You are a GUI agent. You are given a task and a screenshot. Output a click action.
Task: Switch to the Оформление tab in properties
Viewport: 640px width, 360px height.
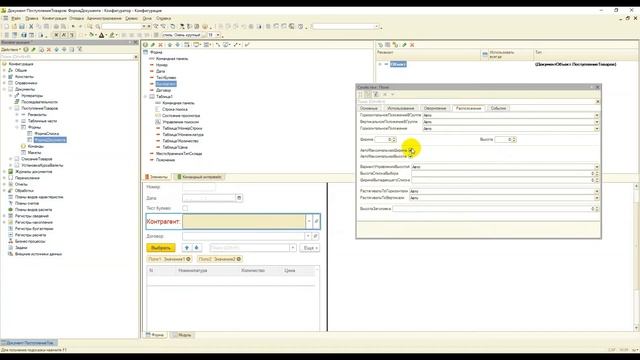pyautogui.click(x=435, y=108)
